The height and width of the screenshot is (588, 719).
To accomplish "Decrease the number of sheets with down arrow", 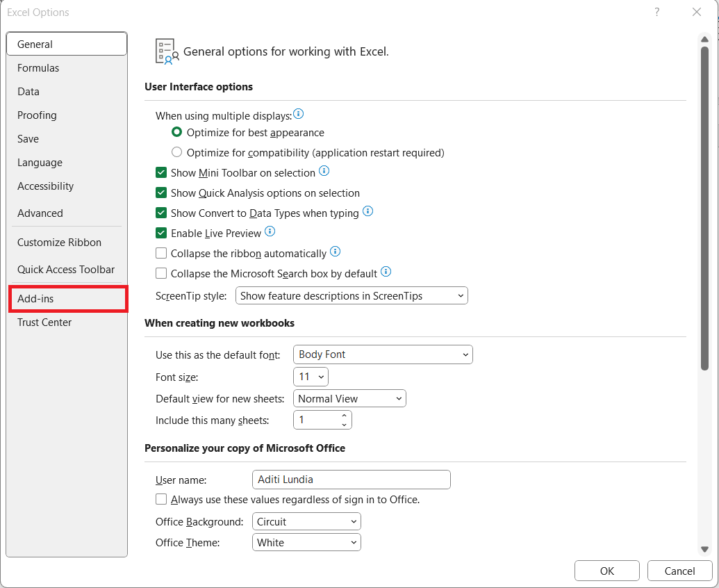I will click(344, 425).
